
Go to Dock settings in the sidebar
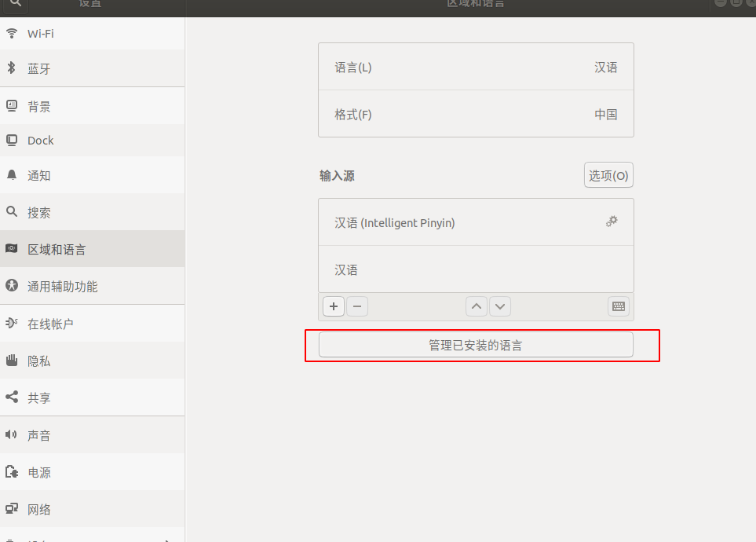tap(41, 141)
